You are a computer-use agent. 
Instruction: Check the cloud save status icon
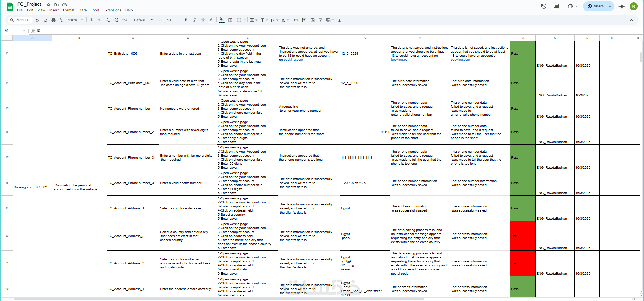coord(64,5)
